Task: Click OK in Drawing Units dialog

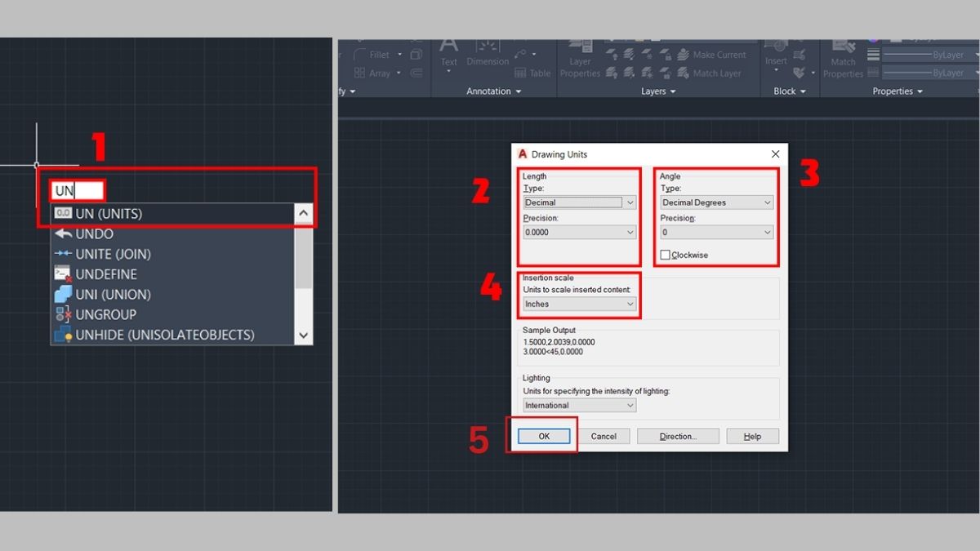Action: (544, 436)
